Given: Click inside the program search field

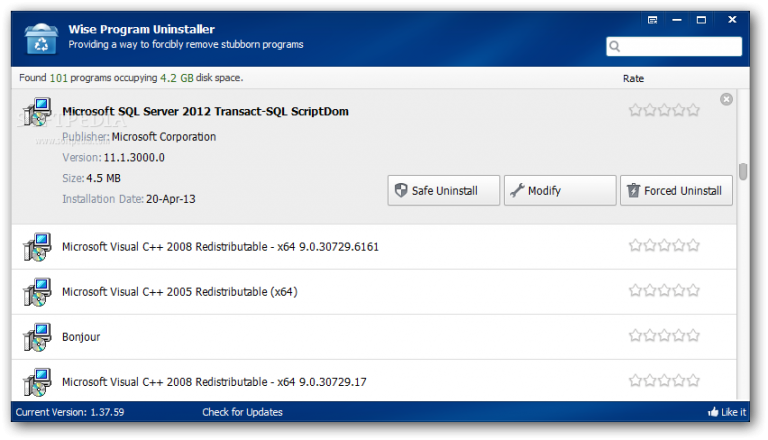Looking at the screenshot, I should click(674, 47).
